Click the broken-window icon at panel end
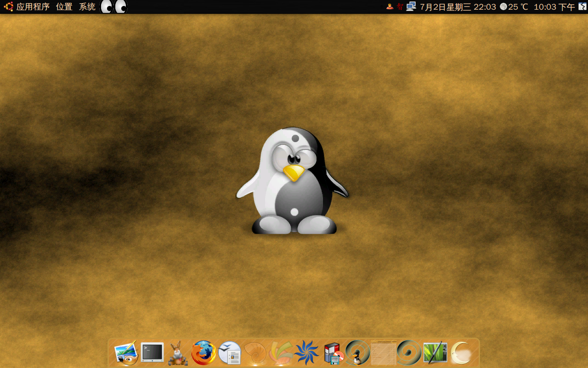The height and width of the screenshot is (368, 588). click(582, 6)
